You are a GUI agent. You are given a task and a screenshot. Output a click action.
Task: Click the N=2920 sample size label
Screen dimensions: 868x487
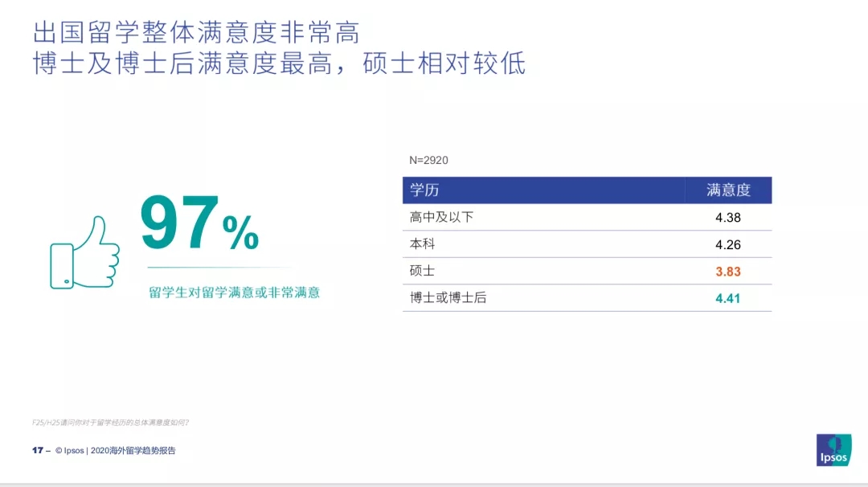point(428,161)
